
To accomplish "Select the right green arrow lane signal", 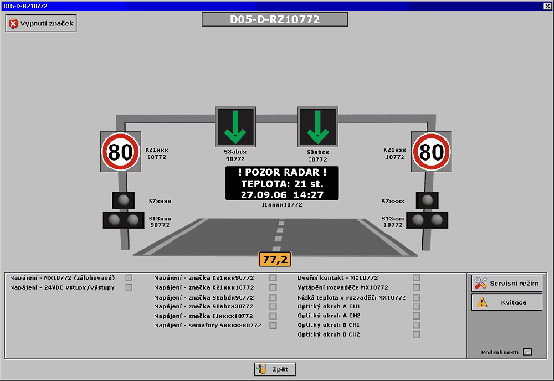I will (318, 127).
